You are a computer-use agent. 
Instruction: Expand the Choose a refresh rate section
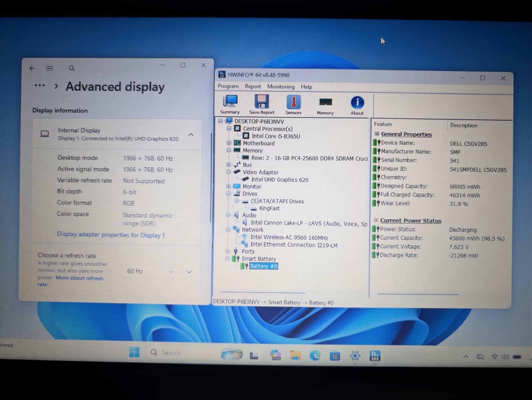point(189,272)
